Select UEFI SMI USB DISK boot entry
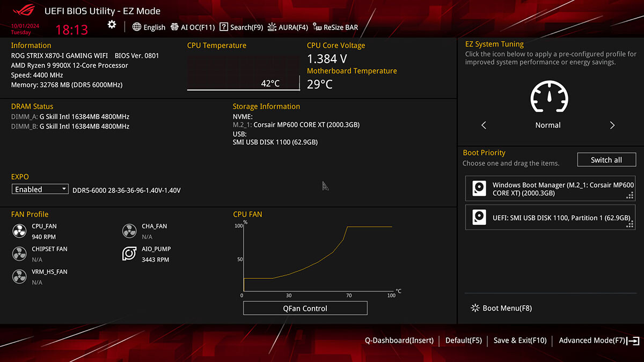Screen dimensions: 644x362 point(550,217)
